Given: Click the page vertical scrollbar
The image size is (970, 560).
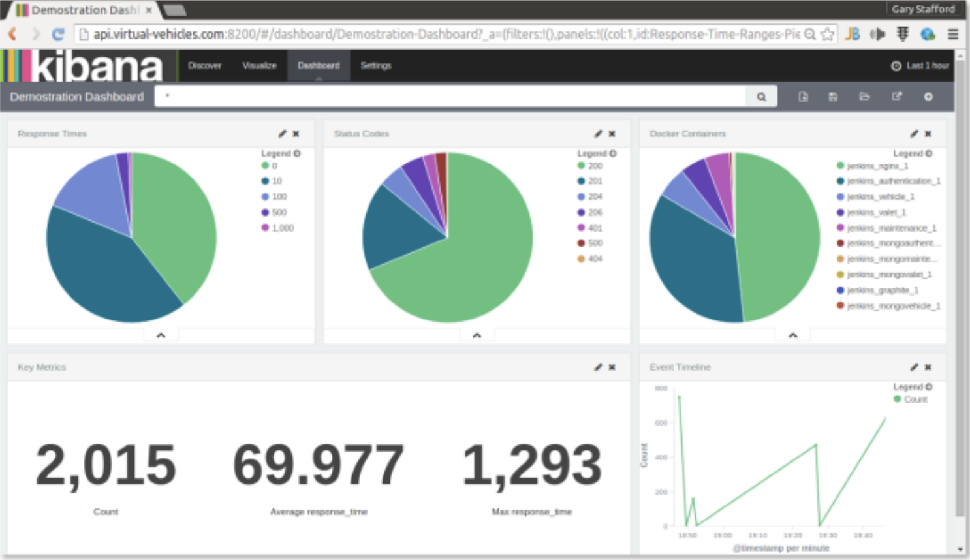Looking at the screenshot, I should click(960, 287).
